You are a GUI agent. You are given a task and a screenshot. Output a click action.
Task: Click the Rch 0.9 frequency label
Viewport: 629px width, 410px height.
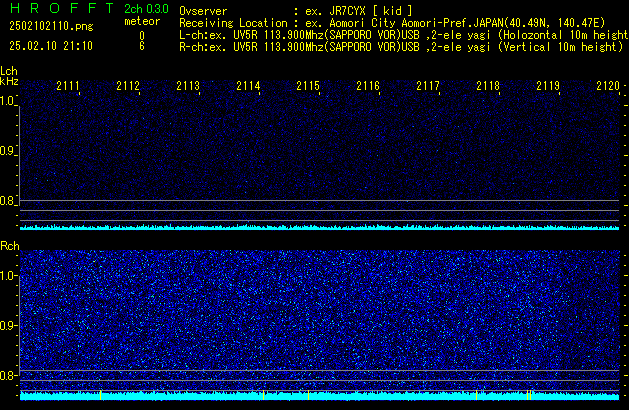(x=7, y=325)
